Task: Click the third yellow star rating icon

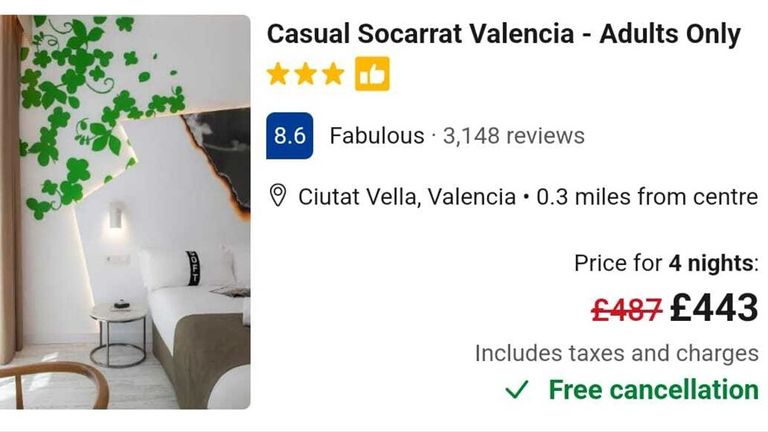Action: (x=333, y=74)
